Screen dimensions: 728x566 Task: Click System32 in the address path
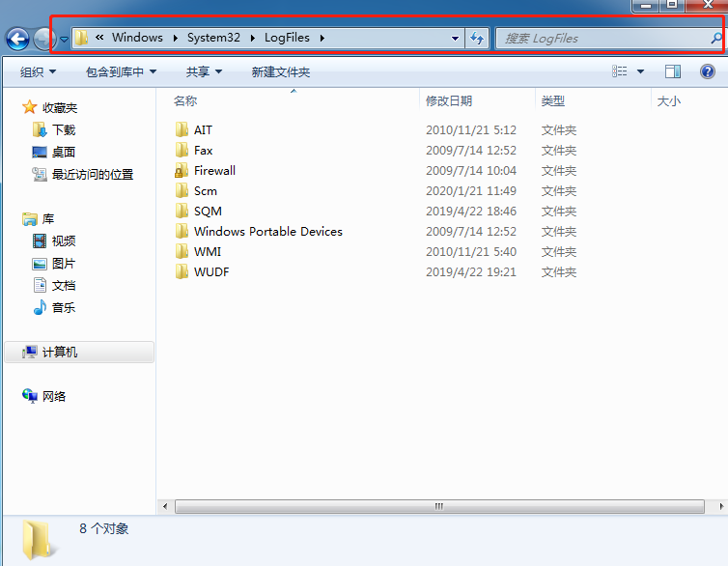213,38
